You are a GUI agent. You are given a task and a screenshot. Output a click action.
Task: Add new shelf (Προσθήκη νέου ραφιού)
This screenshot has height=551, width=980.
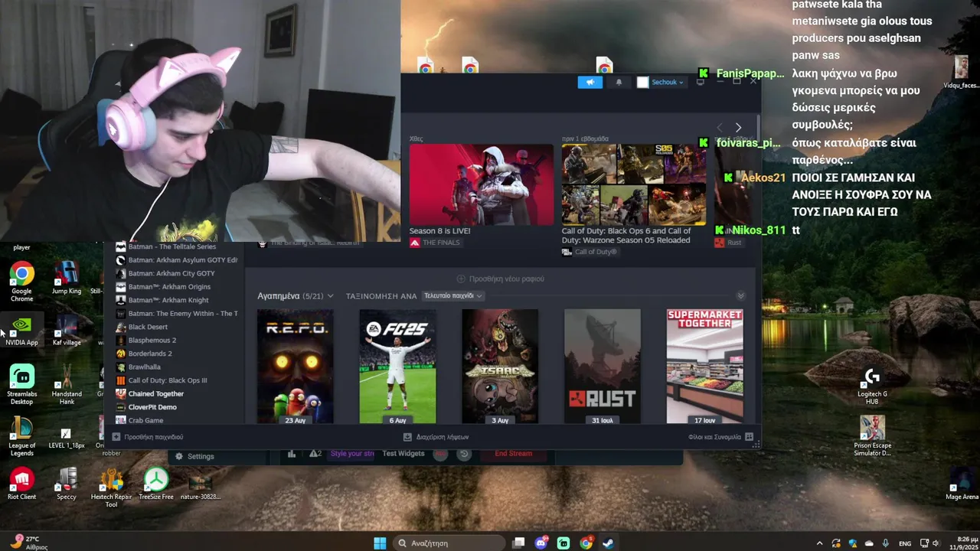[500, 279]
